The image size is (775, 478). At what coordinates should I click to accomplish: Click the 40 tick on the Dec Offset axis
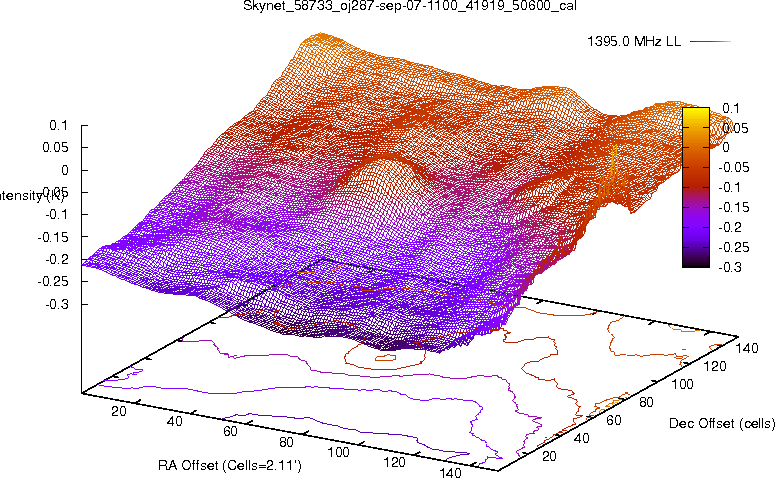click(x=581, y=438)
